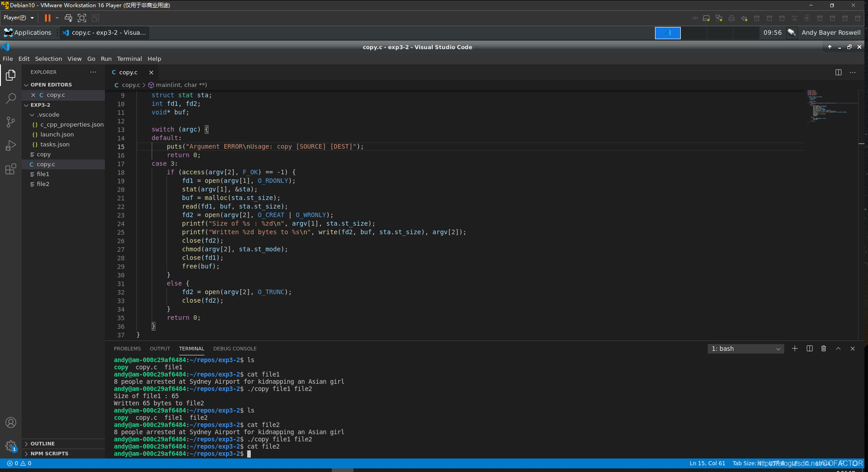868x472 pixels.
Task: Click VMware Bluetooth device icon
Action: point(807,18)
